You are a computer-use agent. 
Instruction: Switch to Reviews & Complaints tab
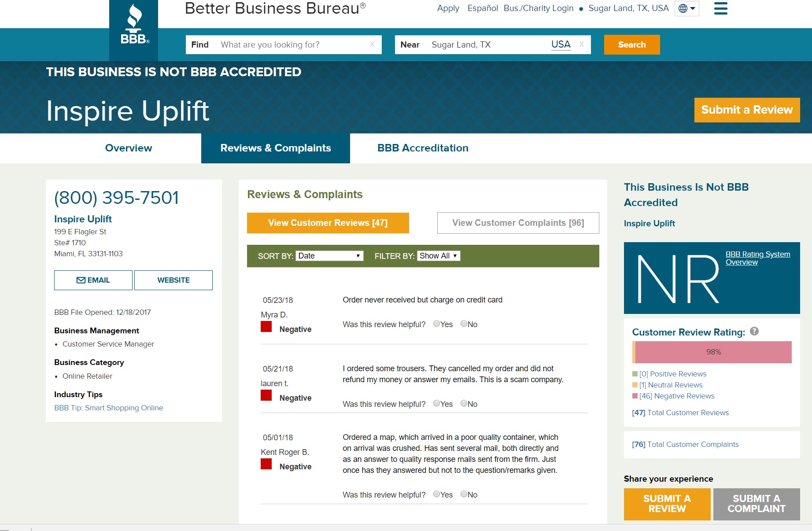[276, 148]
